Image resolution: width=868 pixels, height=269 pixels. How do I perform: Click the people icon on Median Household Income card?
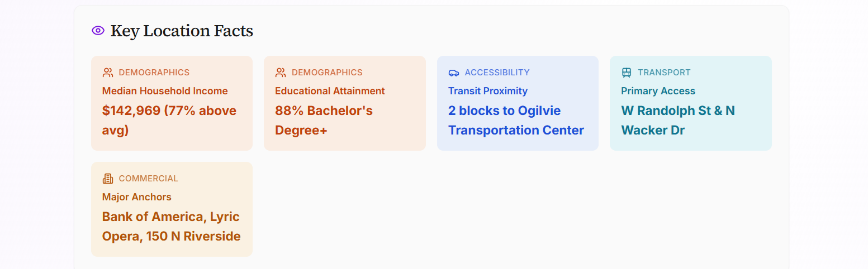pos(108,73)
